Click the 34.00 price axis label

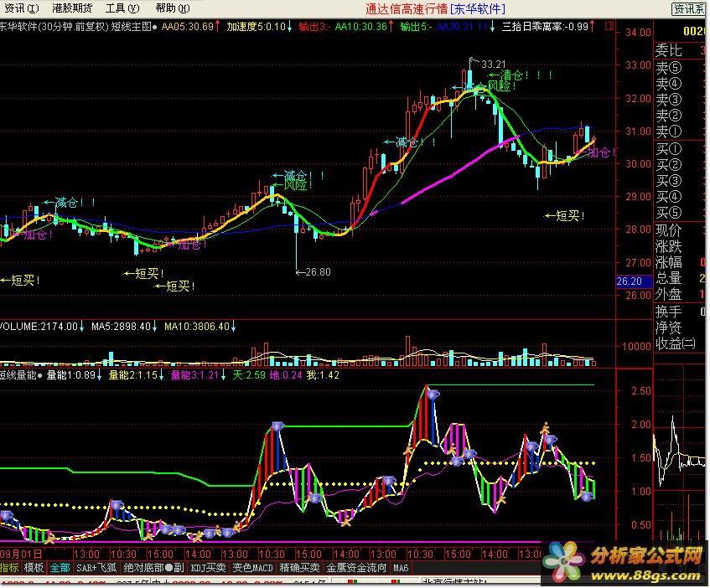tap(639, 33)
